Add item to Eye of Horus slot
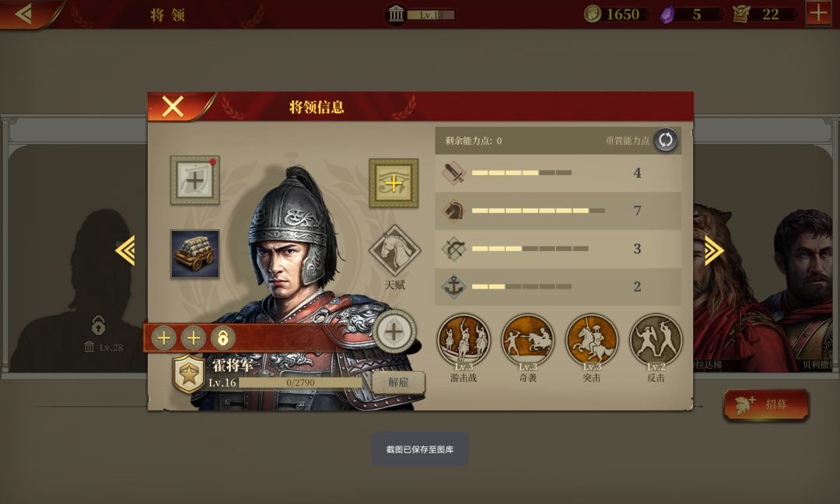840x504 pixels. pyautogui.click(x=394, y=184)
